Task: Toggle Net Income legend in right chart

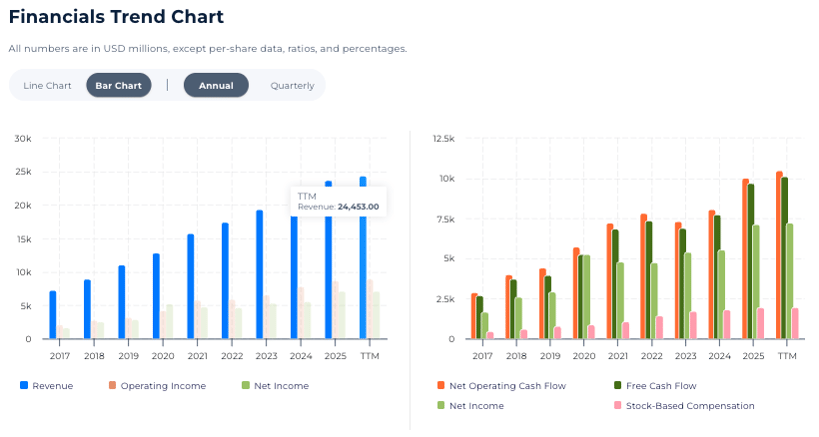Action: (476, 406)
